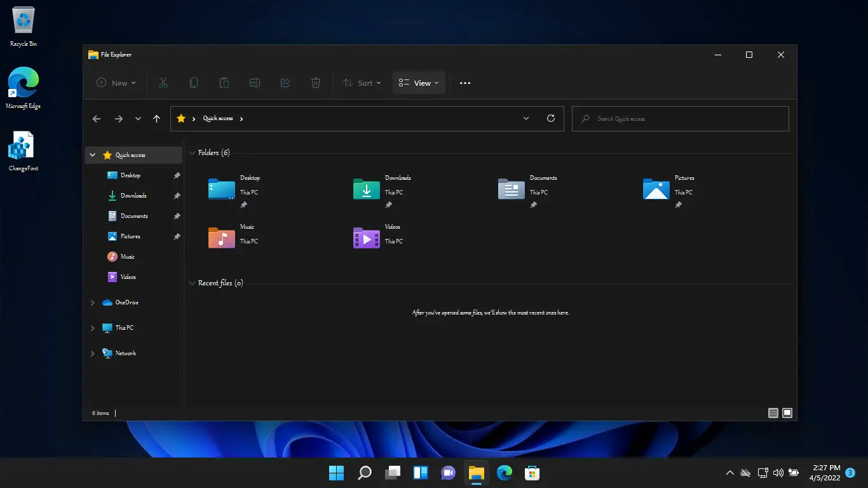This screenshot has height=488, width=868.
Task: Expand the address bar history dropdown
Action: pyautogui.click(x=526, y=118)
